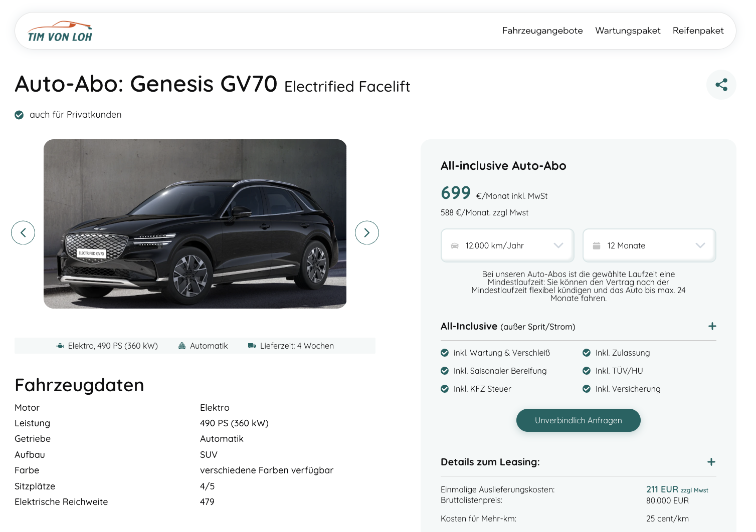
Task: Expand the All-Inclusive section plus
Action: pos(712,326)
